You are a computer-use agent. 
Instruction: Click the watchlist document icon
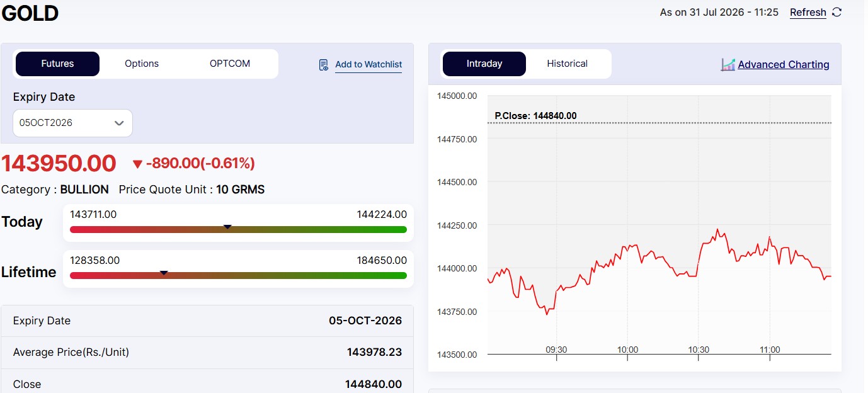click(323, 64)
